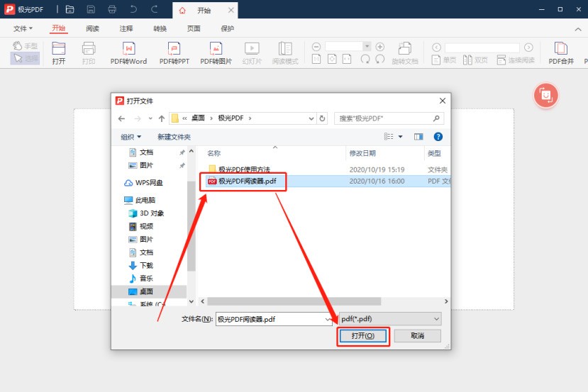This screenshot has width=588, height=392.
Task: Click the round orange screenshot button
Action: pos(545,95)
